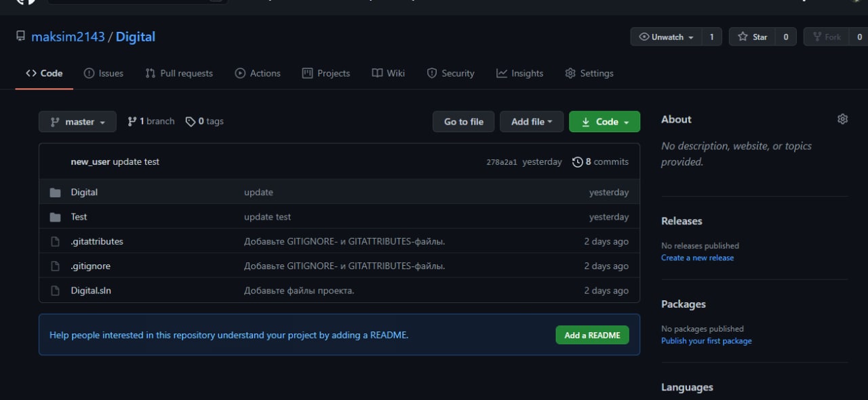Viewport: 868px width, 400px height.
Task: Open the Digital folder
Action: [84, 193]
